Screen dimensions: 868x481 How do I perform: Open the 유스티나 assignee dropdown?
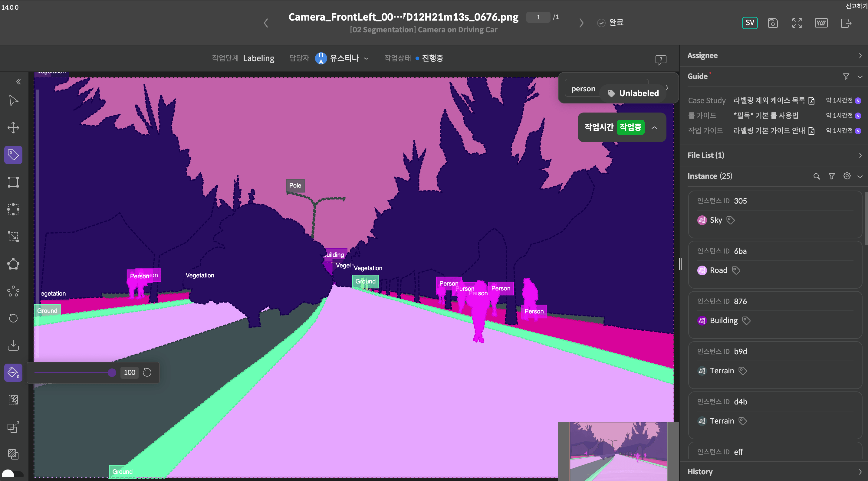click(x=366, y=58)
